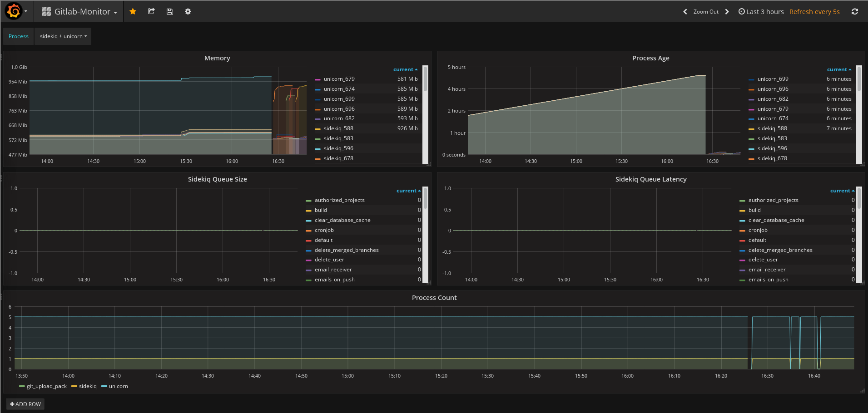This screenshot has width=868, height=413.
Task: Select unicorn_696 in the Memory legend
Action: click(x=339, y=109)
